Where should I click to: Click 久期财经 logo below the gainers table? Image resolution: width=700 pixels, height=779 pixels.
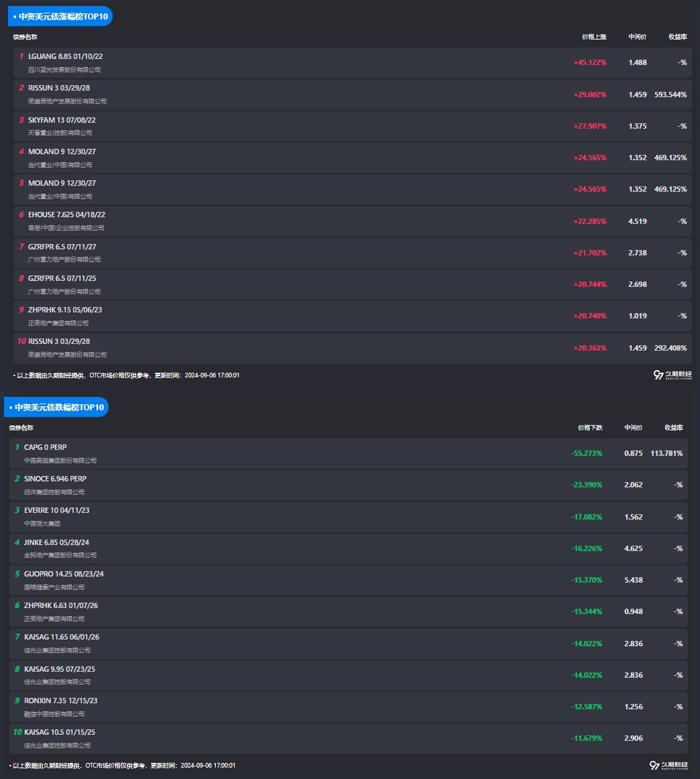(672, 375)
